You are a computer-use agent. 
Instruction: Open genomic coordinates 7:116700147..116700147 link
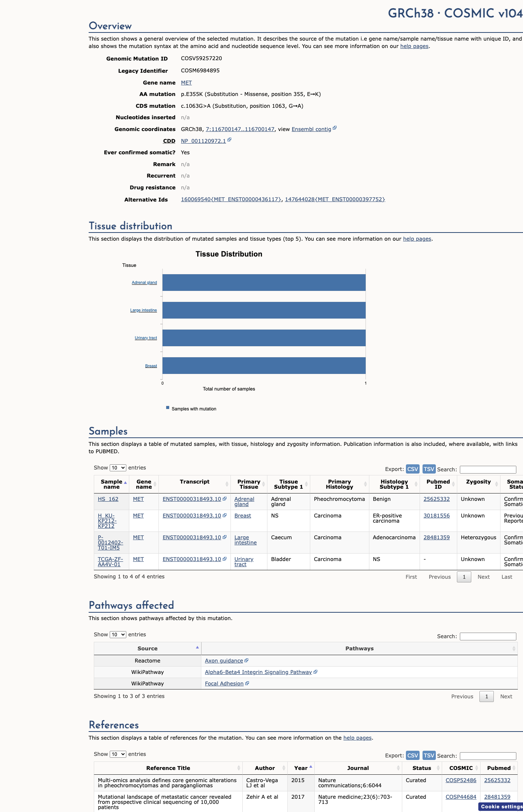(x=240, y=129)
